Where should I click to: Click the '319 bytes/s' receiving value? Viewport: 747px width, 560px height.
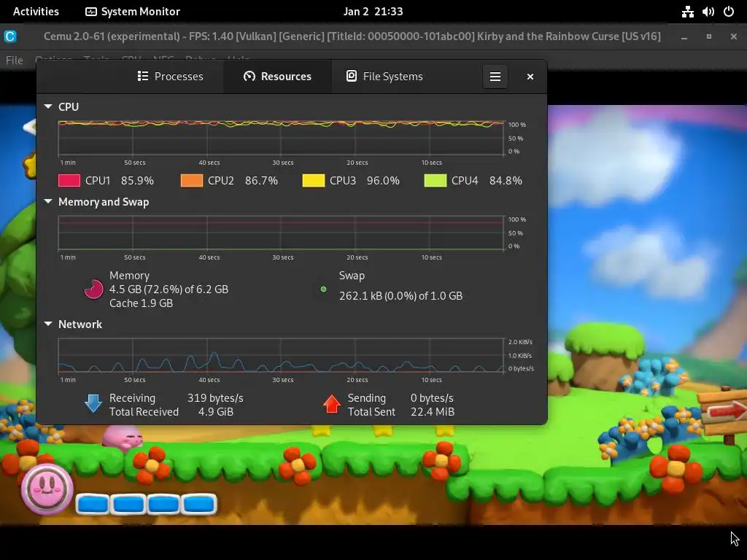point(215,397)
